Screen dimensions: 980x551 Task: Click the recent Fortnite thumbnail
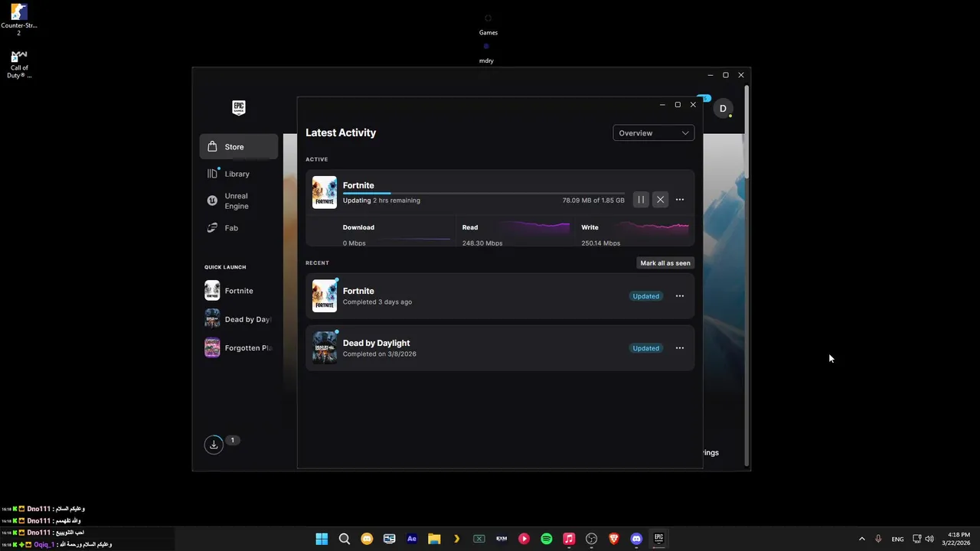click(325, 295)
